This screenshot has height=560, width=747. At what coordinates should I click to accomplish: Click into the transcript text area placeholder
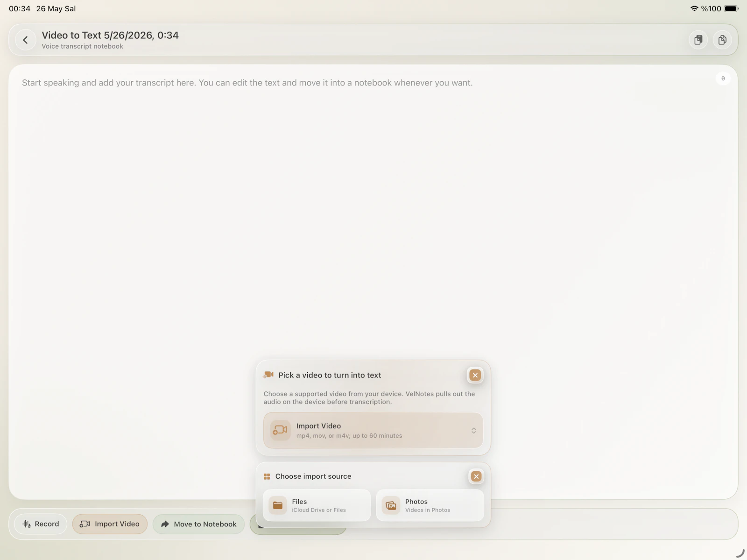(x=247, y=83)
